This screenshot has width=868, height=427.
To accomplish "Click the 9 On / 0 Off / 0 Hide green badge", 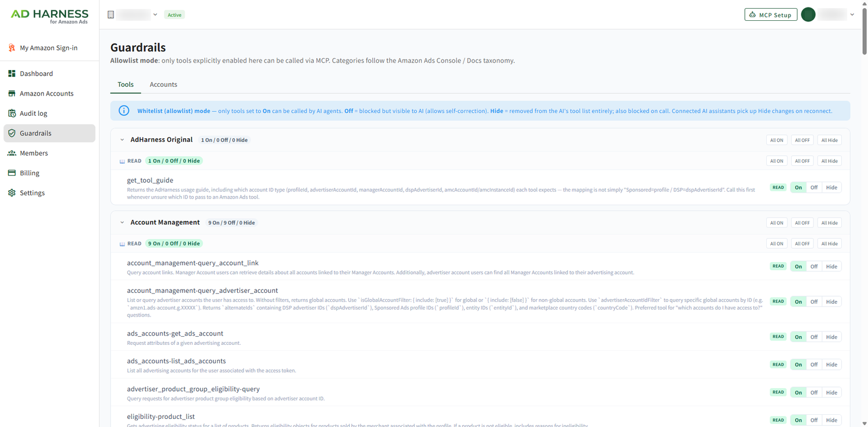I will pos(174,244).
